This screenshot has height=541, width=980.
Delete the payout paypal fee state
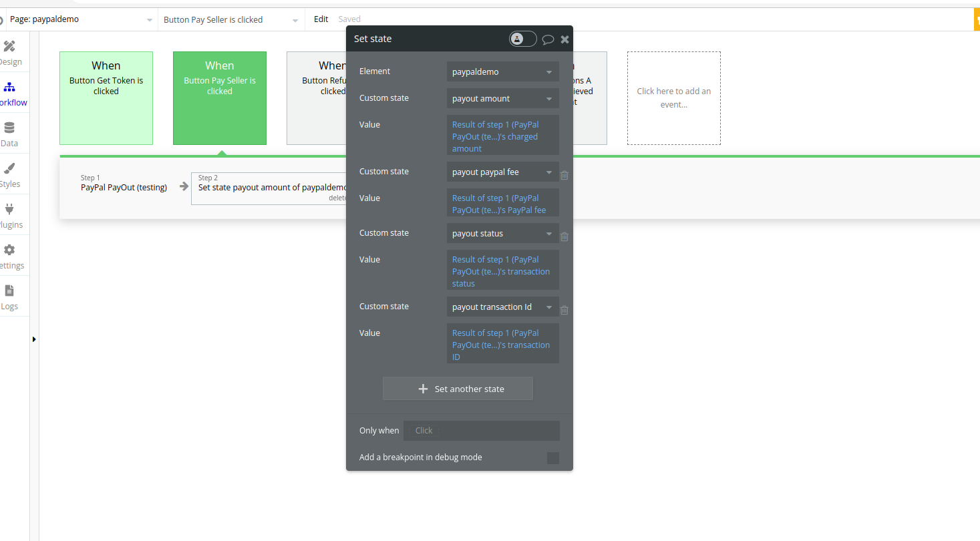(x=564, y=175)
